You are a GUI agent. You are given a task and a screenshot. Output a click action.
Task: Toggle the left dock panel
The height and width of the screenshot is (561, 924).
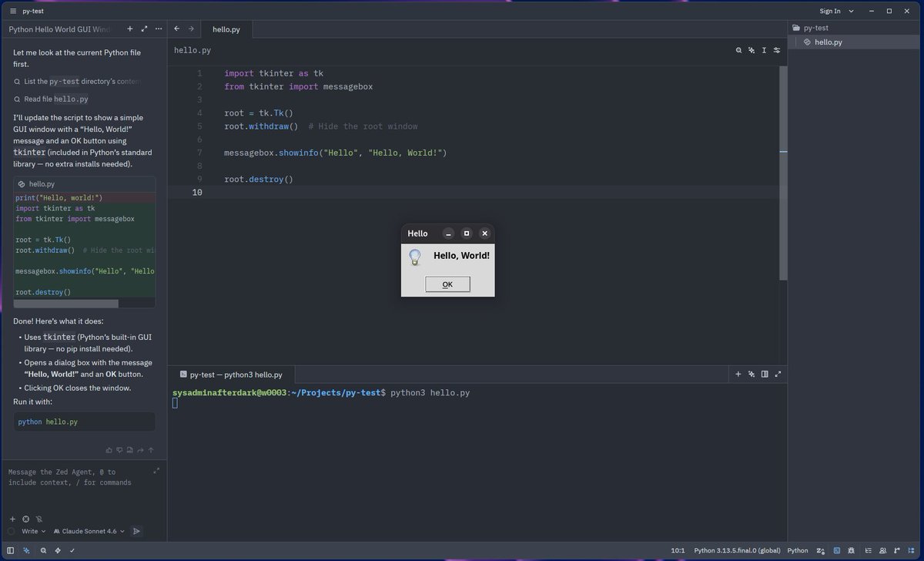[x=11, y=550]
